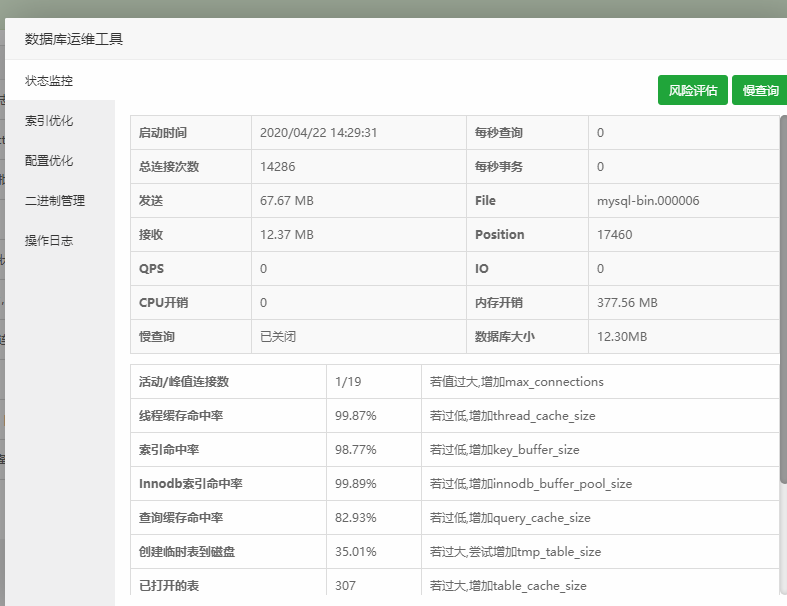Click the tmp_table_size suggestion text
The height and width of the screenshot is (606, 787).
click(515, 551)
